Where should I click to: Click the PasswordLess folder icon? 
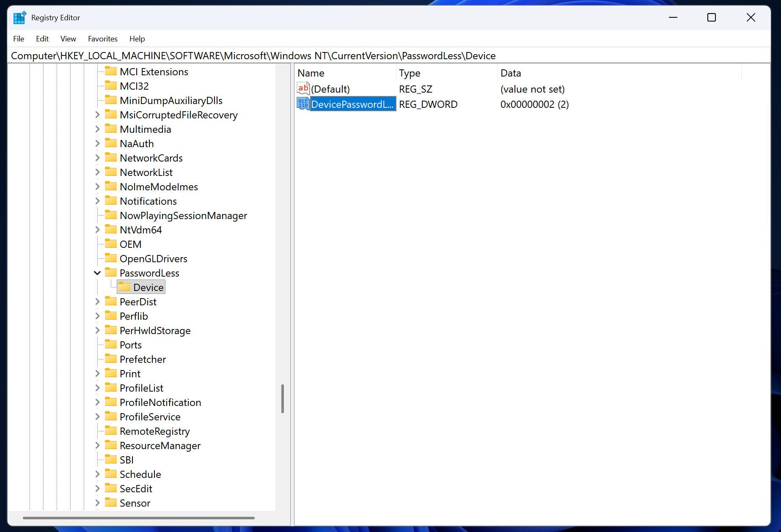(x=111, y=272)
